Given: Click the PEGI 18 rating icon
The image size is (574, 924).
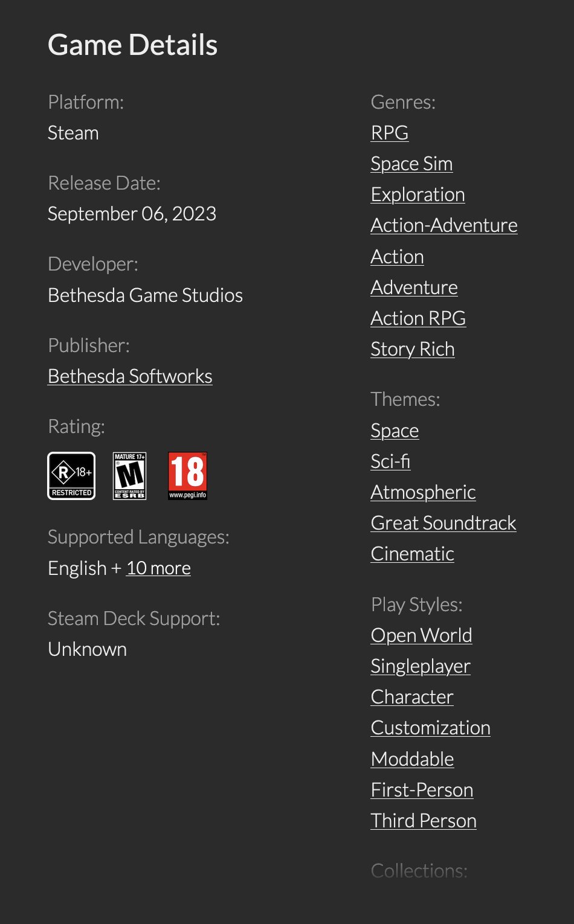Looking at the screenshot, I should pyautogui.click(x=187, y=475).
